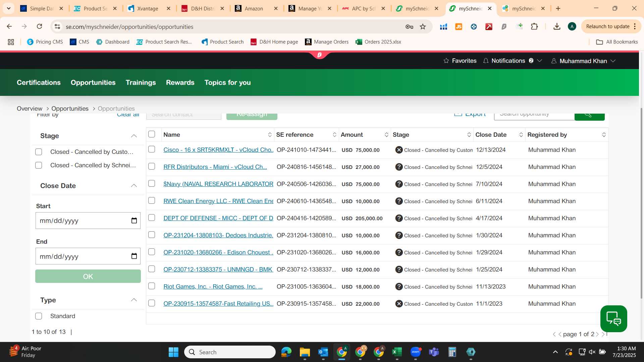This screenshot has width=644, height=362.
Task: Open Microsoft Teams from taskbar
Action: (434, 352)
